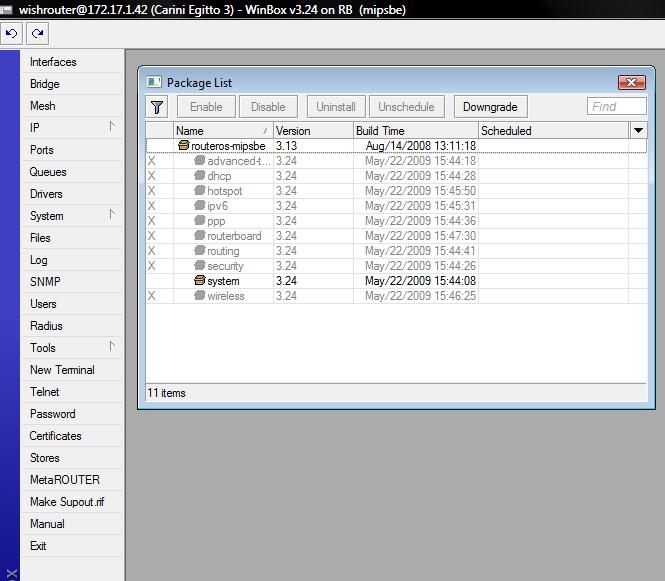Screen dimensions: 665x581
Task: Click the ppp package icon
Action: [200, 221]
